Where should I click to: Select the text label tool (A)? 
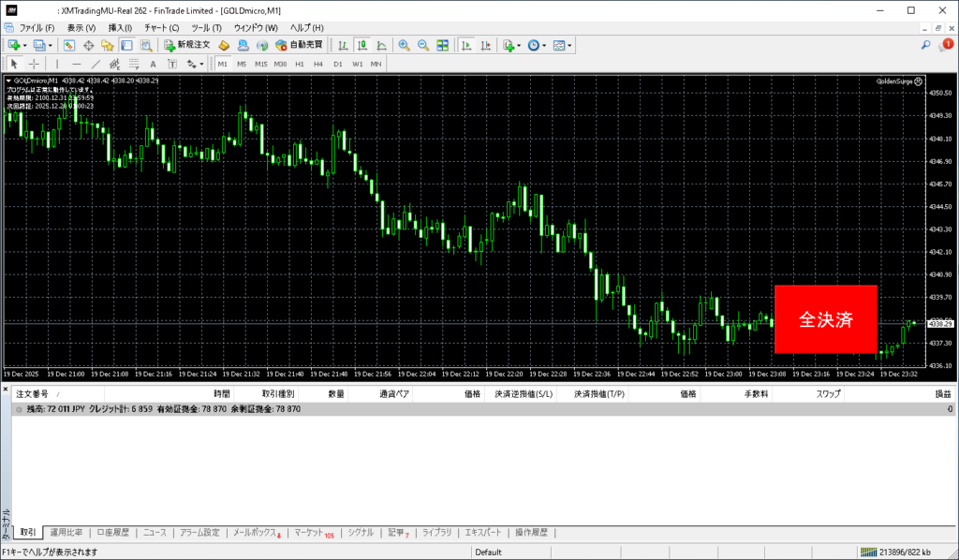coord(153,64)
